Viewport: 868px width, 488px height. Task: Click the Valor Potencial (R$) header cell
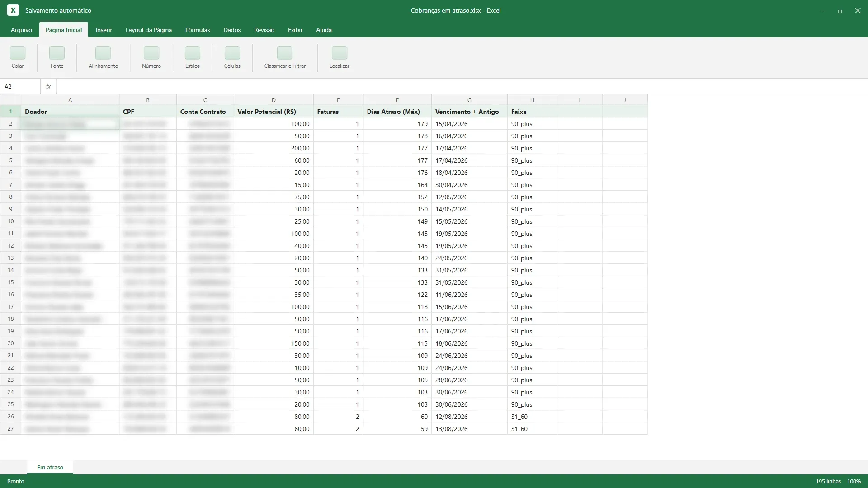pos(274,112)
